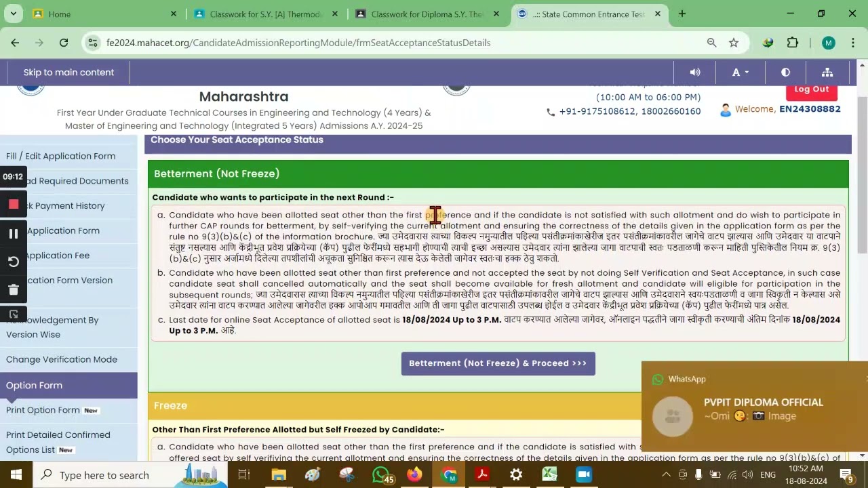Click the zoom magnifier in address bar
The height and width of the screenshot is (488, 868).
tap(711, 43)
